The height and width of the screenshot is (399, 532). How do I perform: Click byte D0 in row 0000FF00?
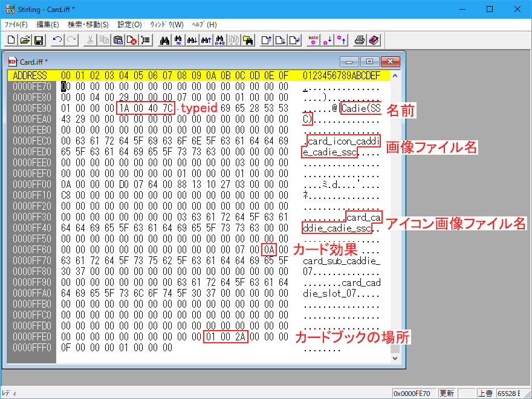pyautogui.click(x=123, y=184)
